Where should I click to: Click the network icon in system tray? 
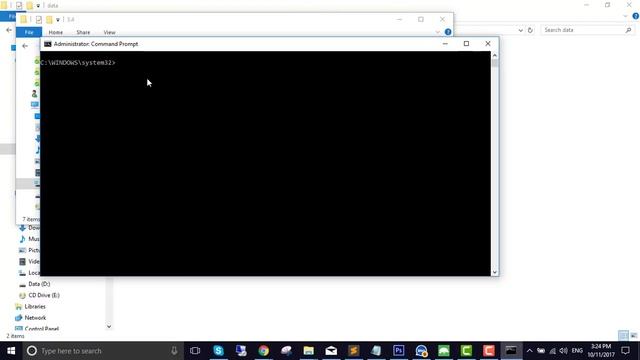[552, 351]
